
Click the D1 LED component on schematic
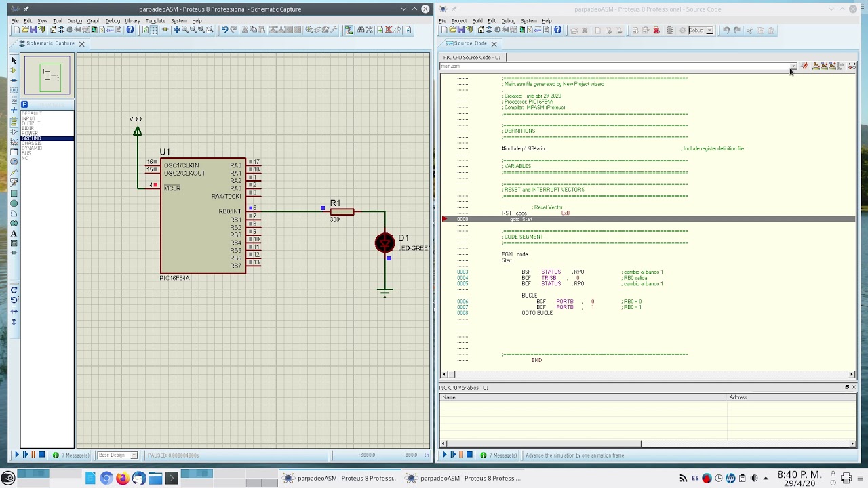coord(385,243)
